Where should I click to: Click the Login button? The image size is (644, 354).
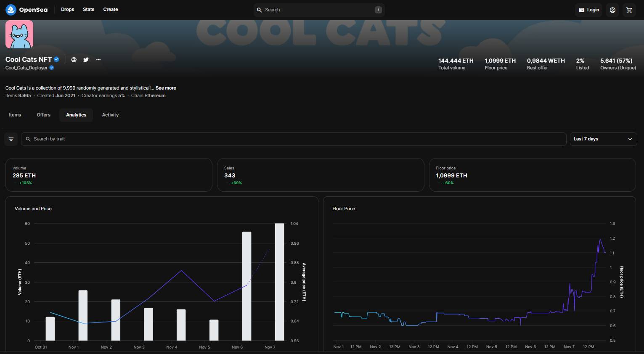click(x=588, y=10)
